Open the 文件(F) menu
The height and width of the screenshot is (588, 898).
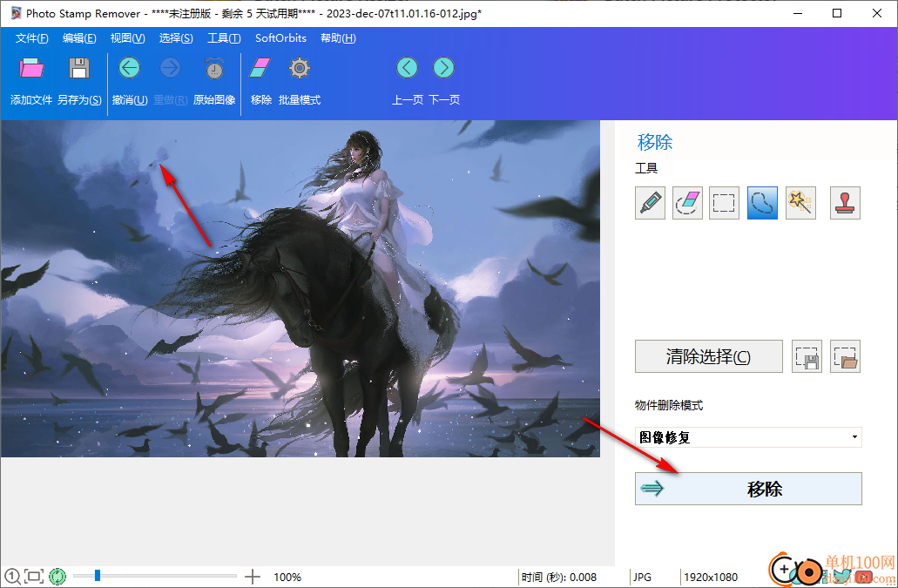click(x=31, y=38)
